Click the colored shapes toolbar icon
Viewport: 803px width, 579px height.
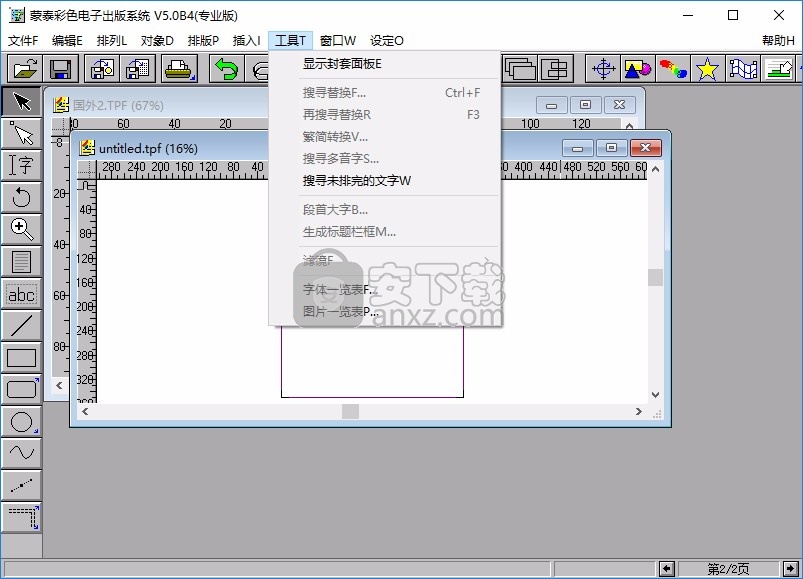click(638, 69)
